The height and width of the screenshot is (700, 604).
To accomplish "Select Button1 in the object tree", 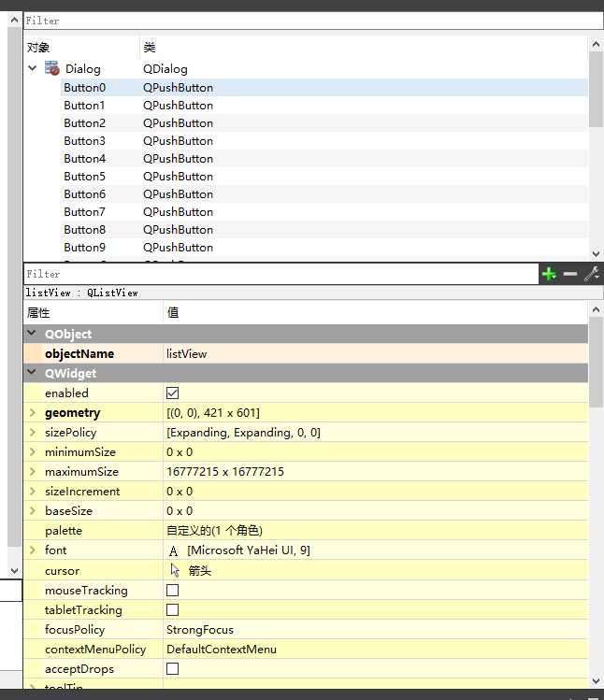I will pos(84,106).
